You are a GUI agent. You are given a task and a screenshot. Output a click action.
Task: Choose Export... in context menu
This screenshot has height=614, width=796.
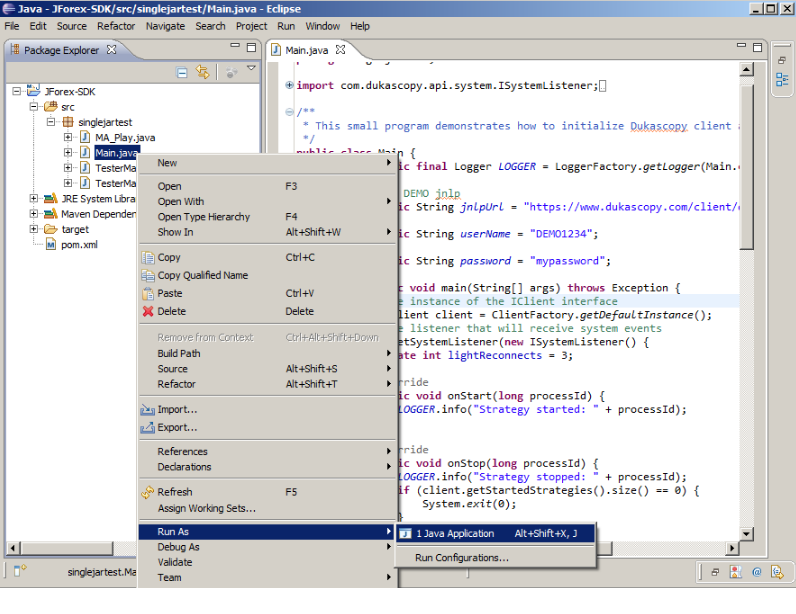[x=267, y=428]
